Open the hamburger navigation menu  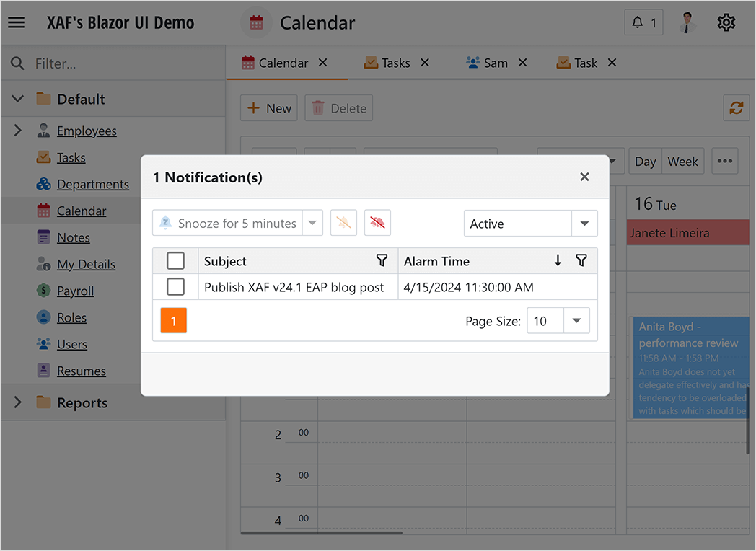[x=16, y=22]
